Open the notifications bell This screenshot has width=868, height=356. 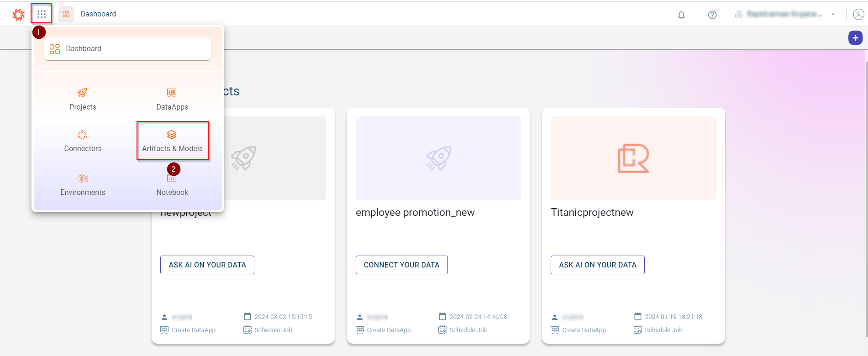click(681, 15)
